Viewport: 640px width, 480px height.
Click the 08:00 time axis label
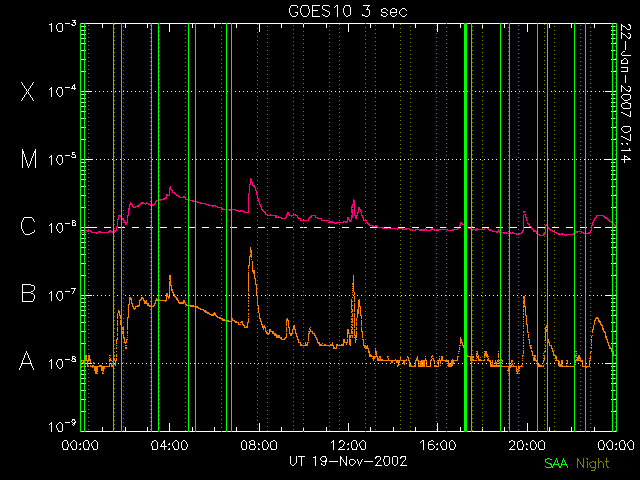(259, 445)
